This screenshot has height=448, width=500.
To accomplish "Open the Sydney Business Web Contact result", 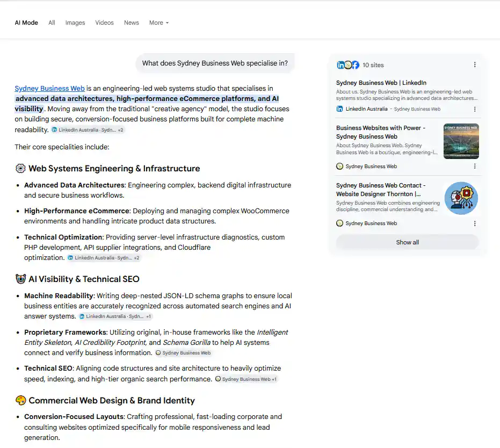I will (381, 190).
